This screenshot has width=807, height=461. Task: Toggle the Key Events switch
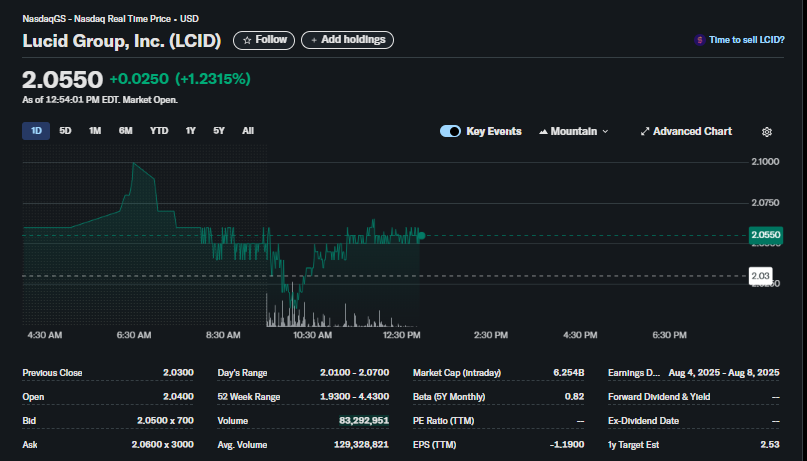450,131
